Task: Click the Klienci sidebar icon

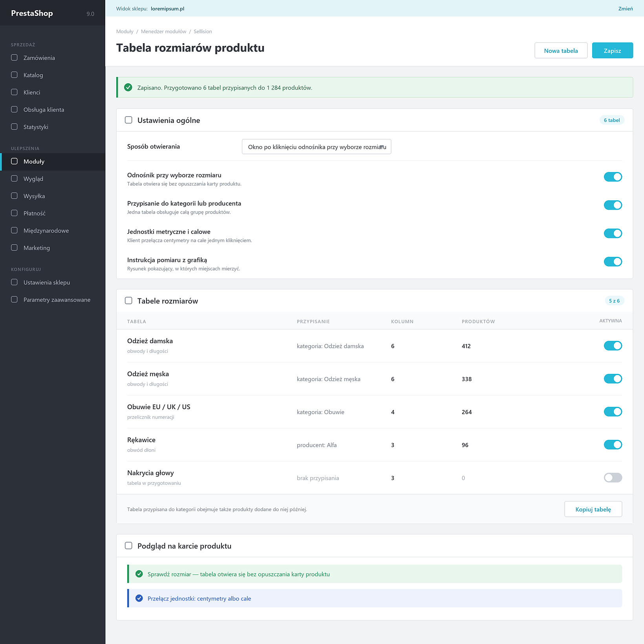Action: click(x=14, y=92)
